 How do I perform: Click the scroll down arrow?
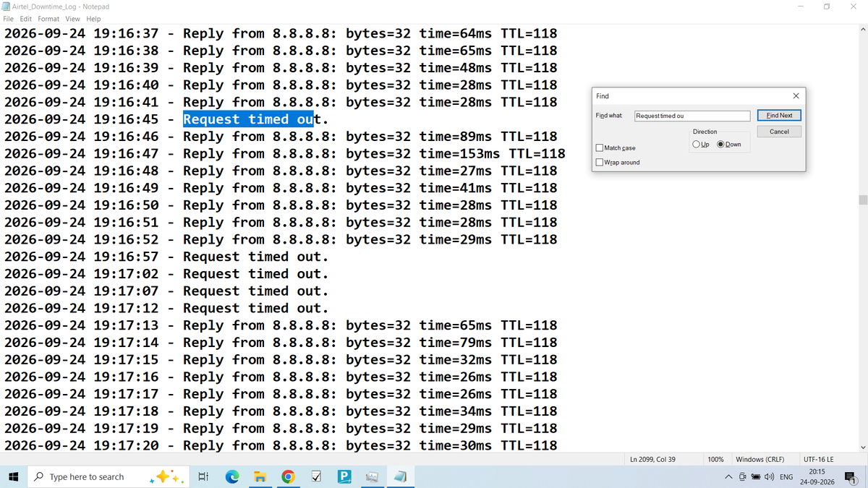point(862,448)
